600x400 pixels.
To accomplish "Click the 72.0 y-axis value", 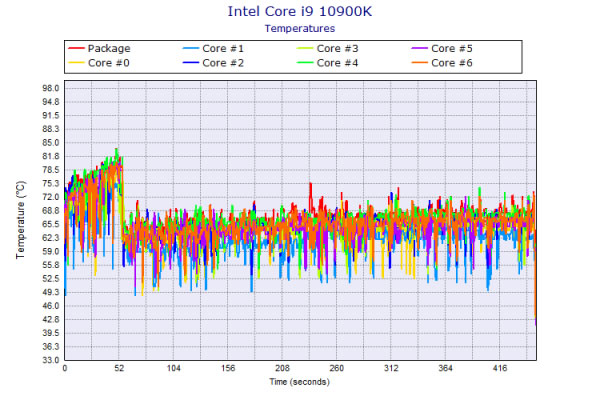I will click(x=51, y=197).
